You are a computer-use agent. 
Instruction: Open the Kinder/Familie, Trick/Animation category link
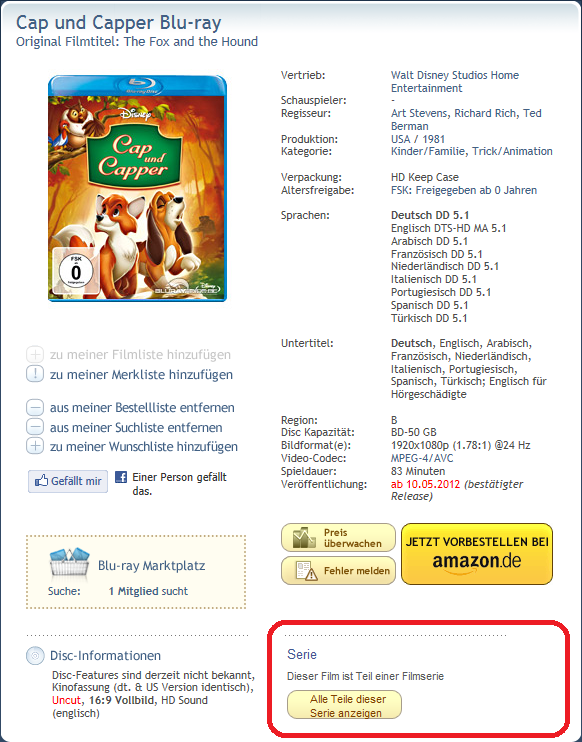coord(471,151)
